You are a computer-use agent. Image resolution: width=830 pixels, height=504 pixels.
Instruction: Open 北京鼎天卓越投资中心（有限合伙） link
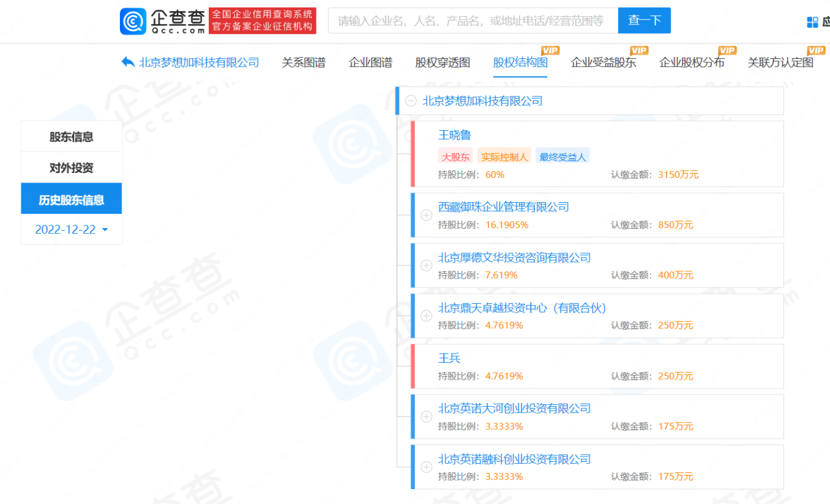pyautogui.click(x=523, y=308)
